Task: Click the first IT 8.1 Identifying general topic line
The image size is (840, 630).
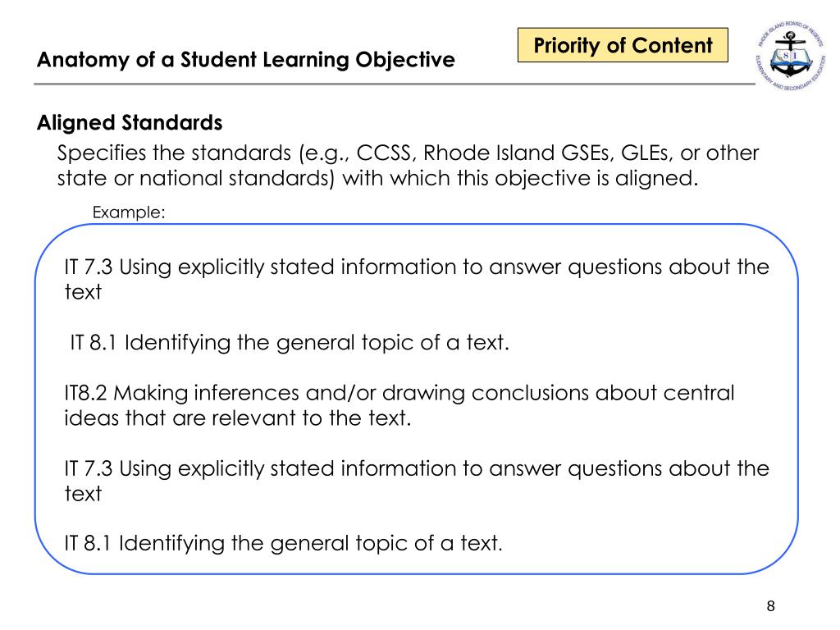Action: pos(290,342)
